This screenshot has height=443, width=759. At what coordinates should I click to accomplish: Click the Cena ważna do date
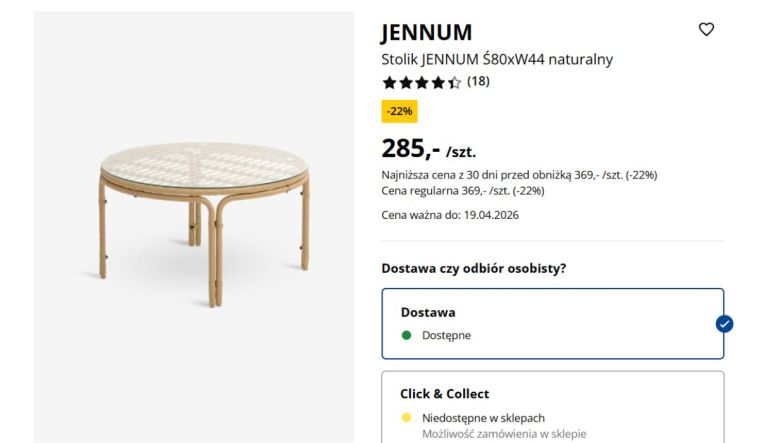tap(449, 215)
